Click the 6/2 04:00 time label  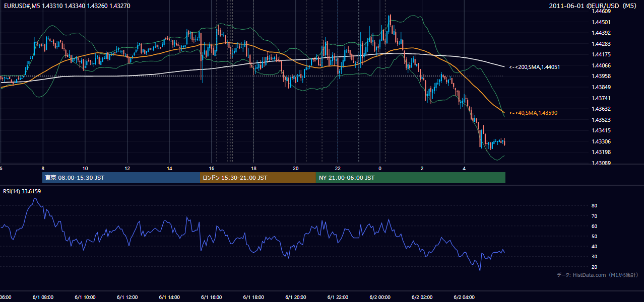(464, 297)
